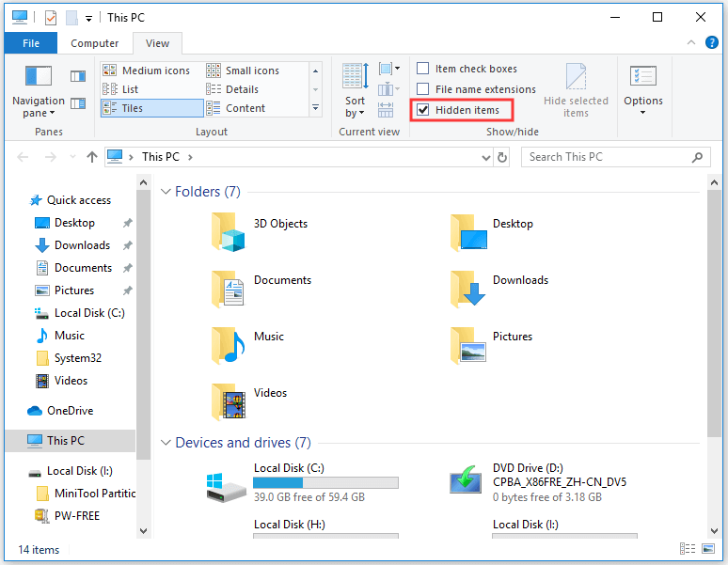Choose the Medium icons layout
The image size is (728, 565).
(x=154, y=71)
